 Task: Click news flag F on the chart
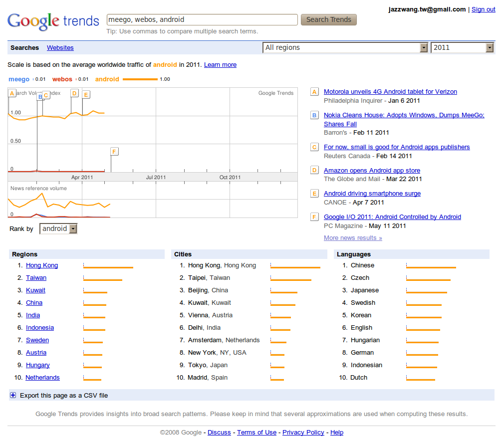coord(114,151)
